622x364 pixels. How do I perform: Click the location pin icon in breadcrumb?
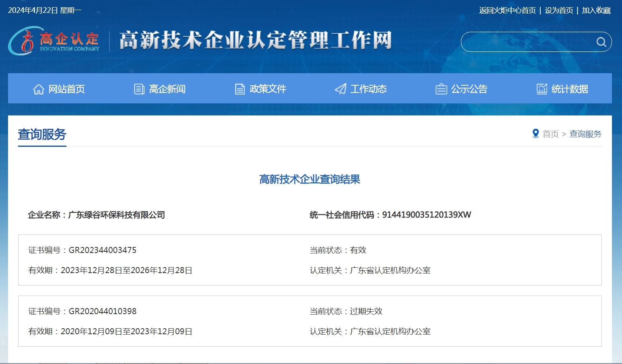point(535,134)
